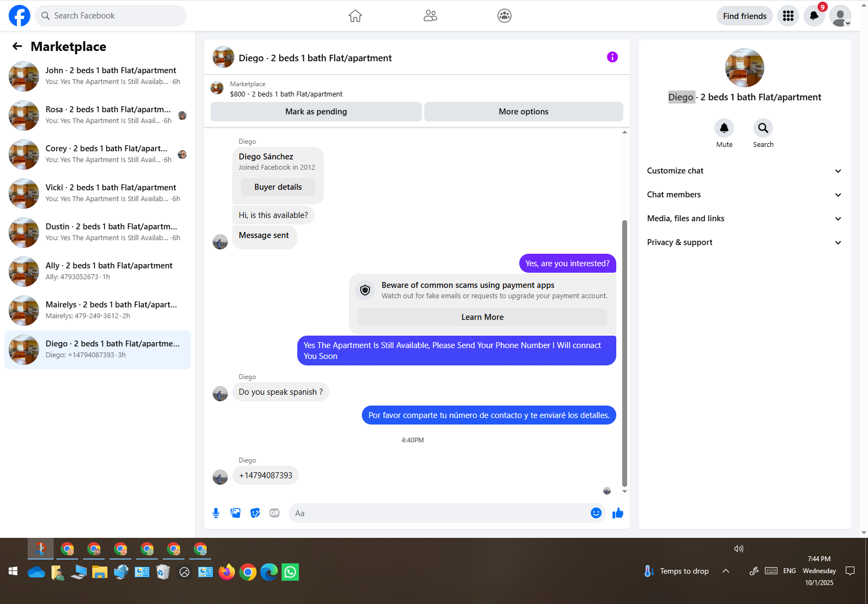Click the 'Do you speak spanish ?' message
Screen dimensions: 868x604
point(280,392)
